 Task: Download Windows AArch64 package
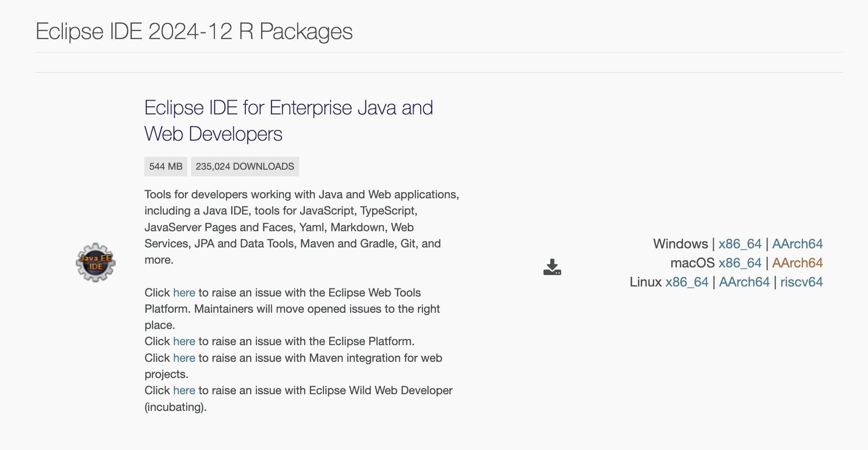[797, 244]
